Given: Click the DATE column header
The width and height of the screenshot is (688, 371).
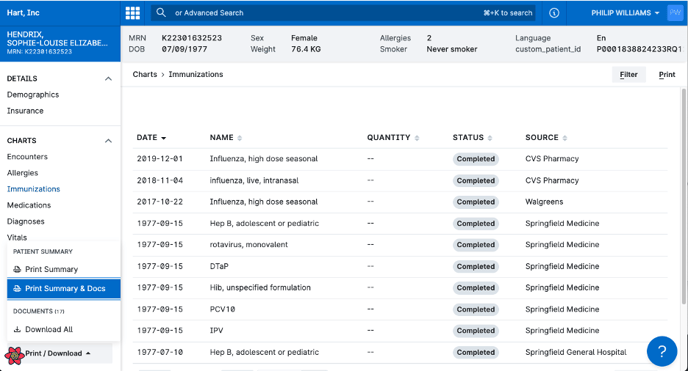Looking at the screenshot, I should click(x=147, y=138).
